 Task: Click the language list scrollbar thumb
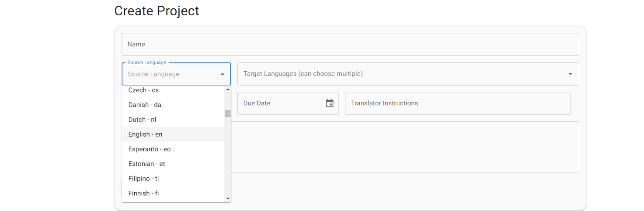tap(228, 114)
